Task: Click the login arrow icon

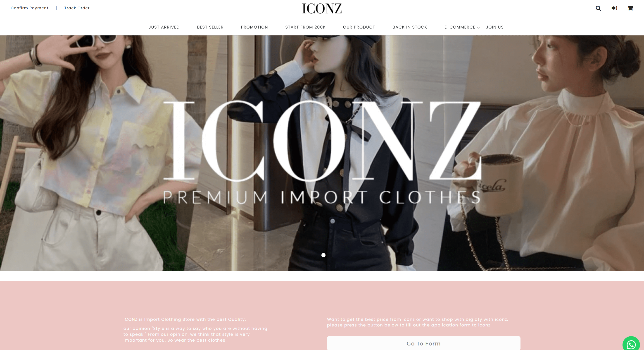Action: (614, 8)
